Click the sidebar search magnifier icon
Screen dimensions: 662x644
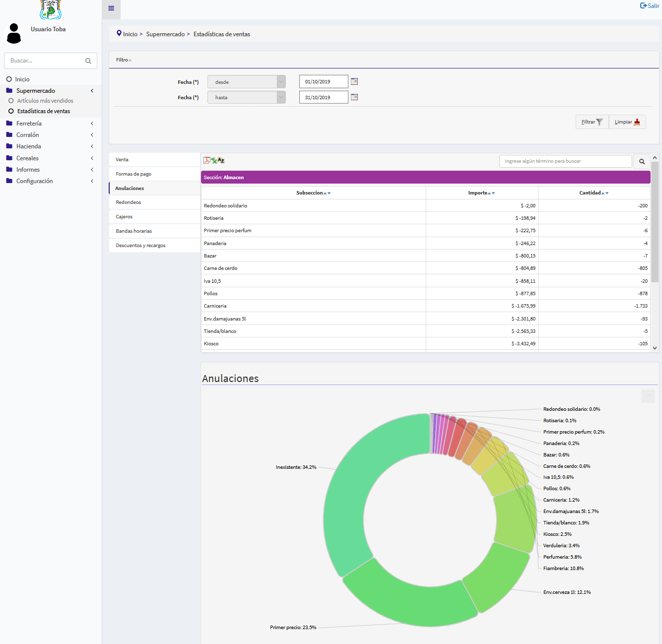pos(88,61)
